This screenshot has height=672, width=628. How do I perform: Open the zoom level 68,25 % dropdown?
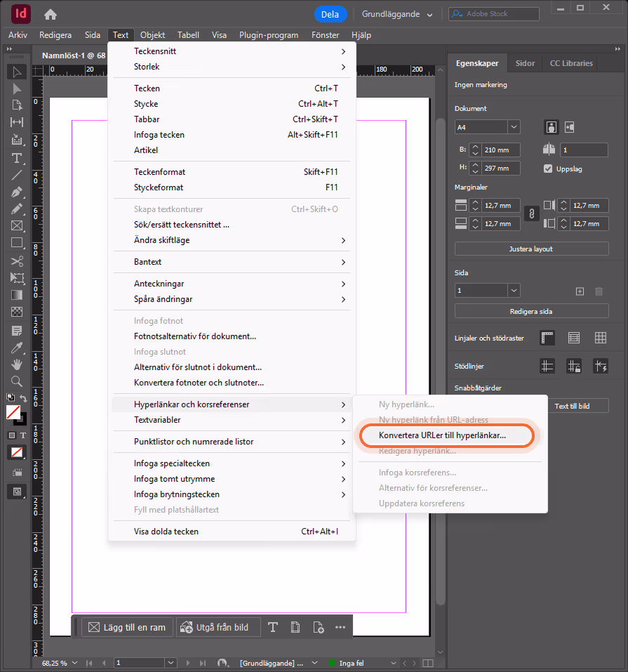pyautogui.click(x=60, y=663)
